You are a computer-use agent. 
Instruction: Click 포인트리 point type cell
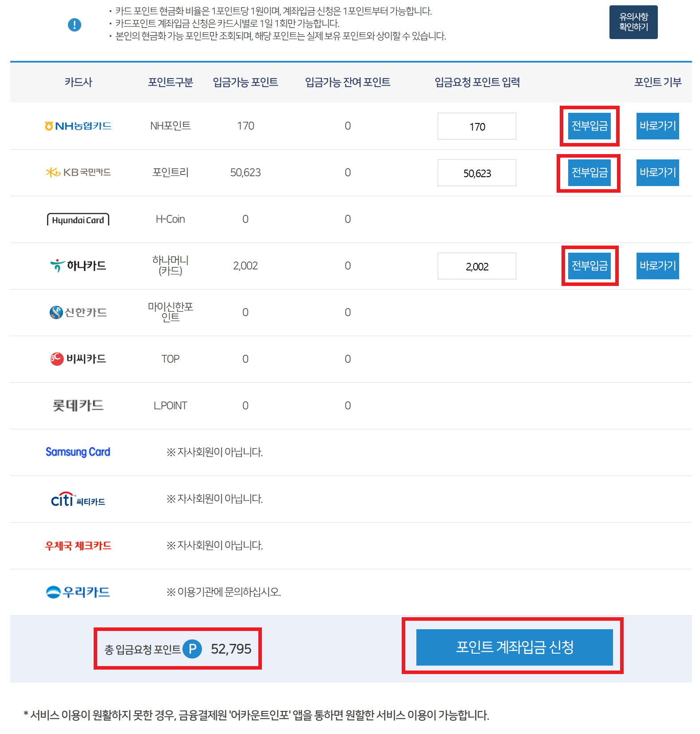170,173
